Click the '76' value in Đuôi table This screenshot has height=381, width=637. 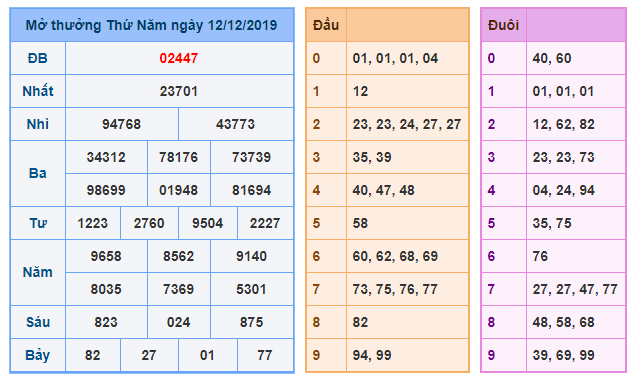pos(540,256)
